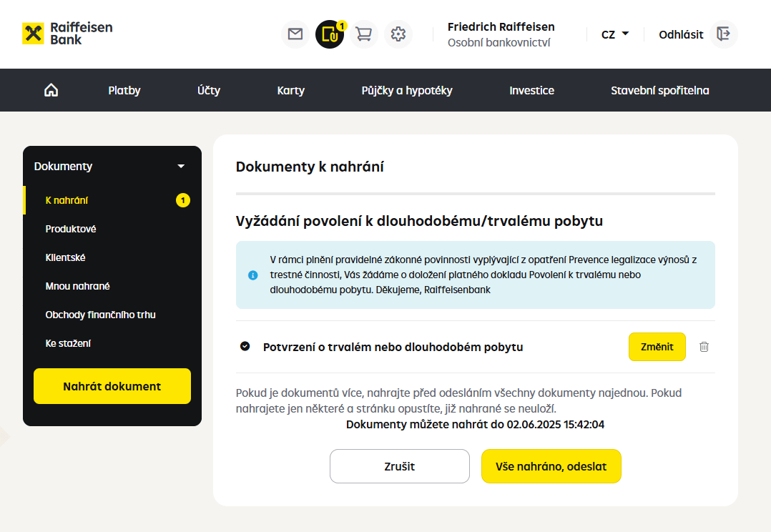This screenshot has width=771, height=532.
Task: Select Ke stažení in sidebar
Action: (112, 343)
